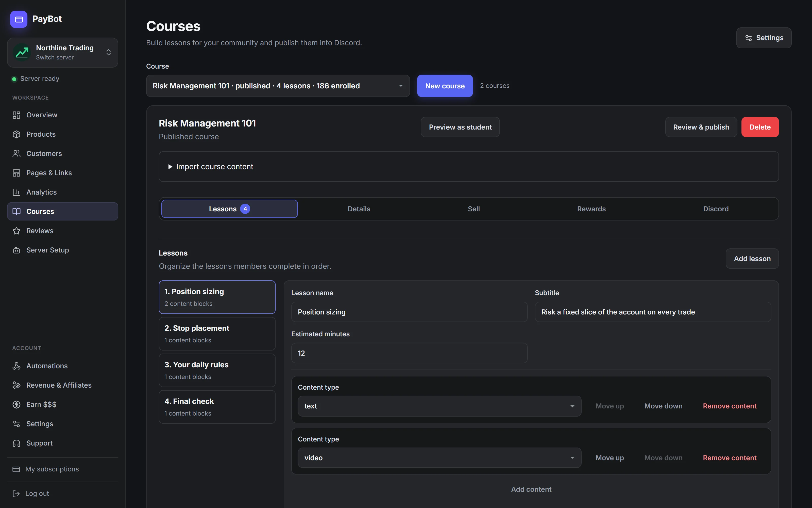Click the Lesson name input field

409,312
